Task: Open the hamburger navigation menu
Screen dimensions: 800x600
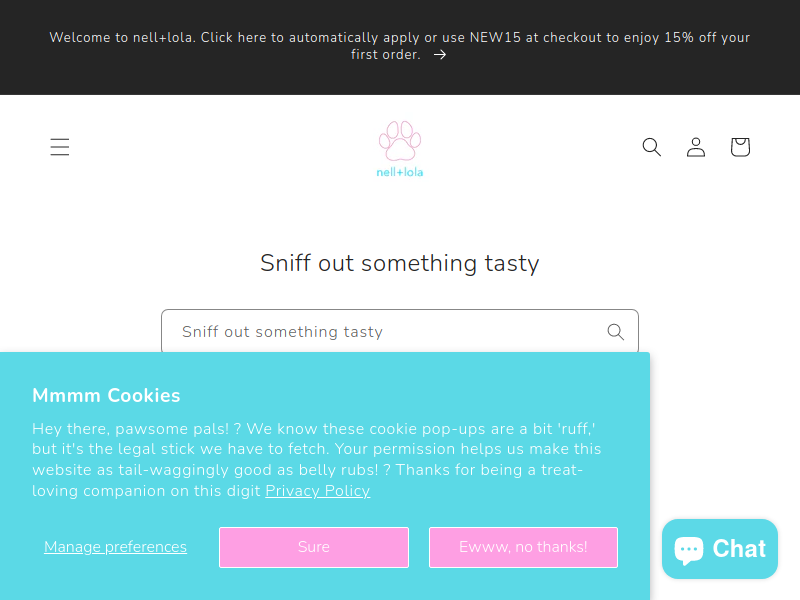Action: click(60, 147)
